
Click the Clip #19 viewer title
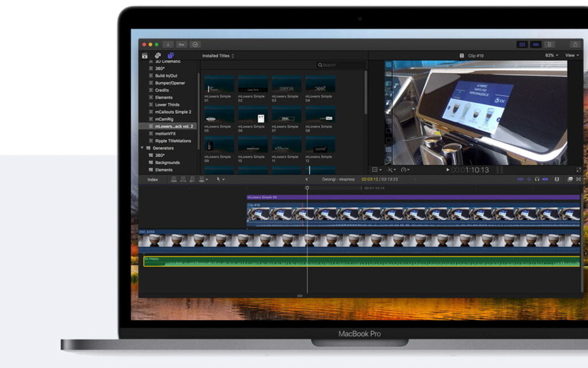tap(475, 56)
